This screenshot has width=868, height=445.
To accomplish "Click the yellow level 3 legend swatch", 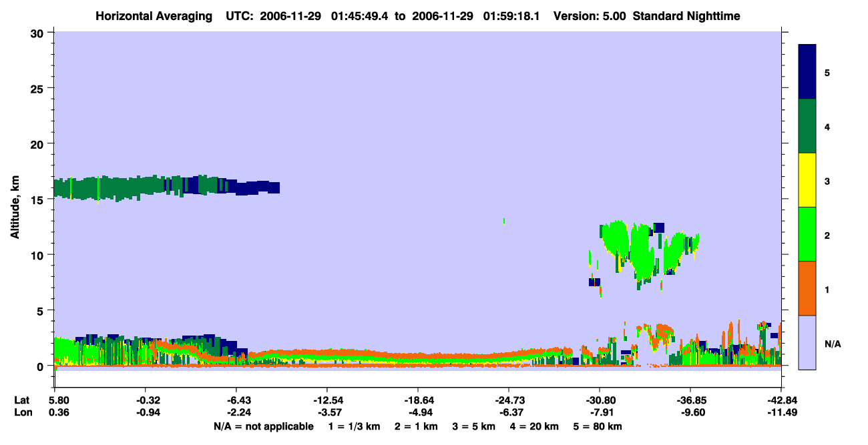I will tap(807, 180).
